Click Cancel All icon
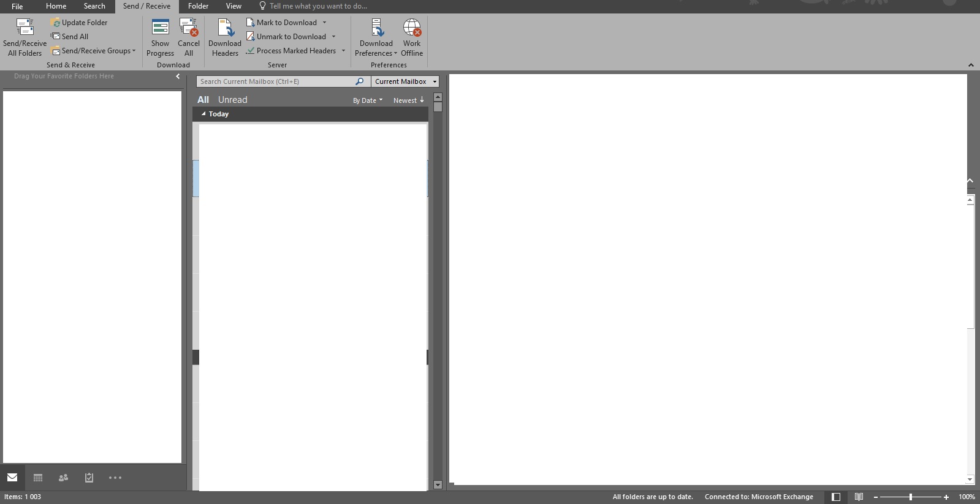This screenshot has height=504, width=980. pyautogui.click(x=189, y=28)
